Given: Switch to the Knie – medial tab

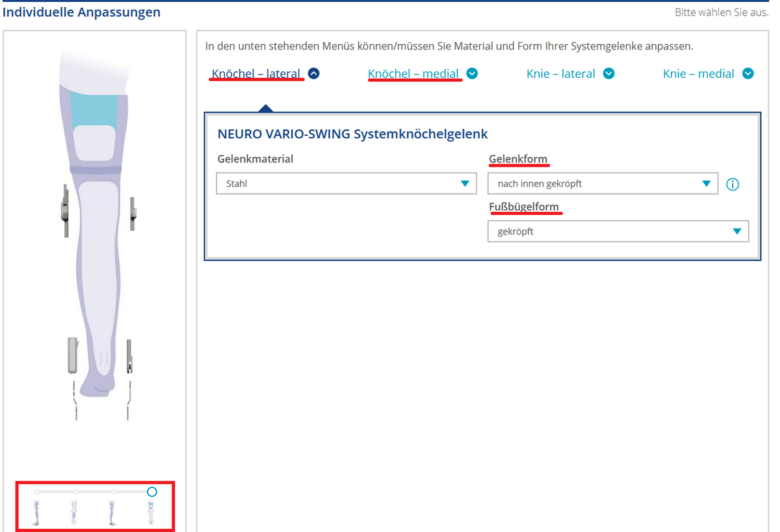Looking at the screenshot, I should [x=699, y=73].
